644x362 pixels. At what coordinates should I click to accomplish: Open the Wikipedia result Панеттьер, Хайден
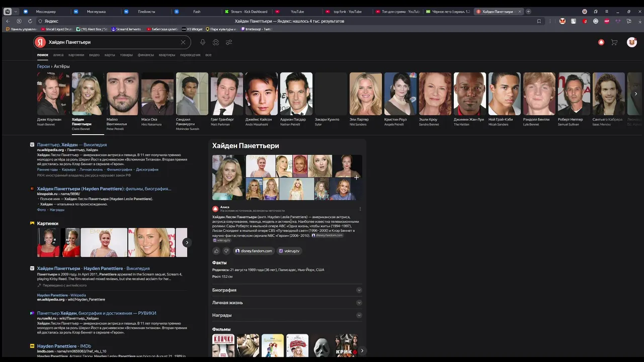tap(72, 145)
